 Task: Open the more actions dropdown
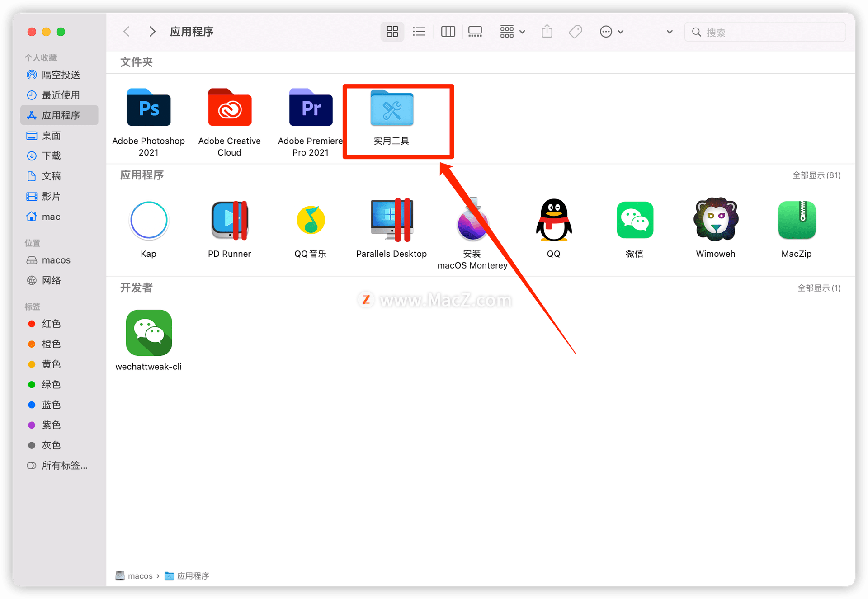pyautogui.click(x=611, y=32)
